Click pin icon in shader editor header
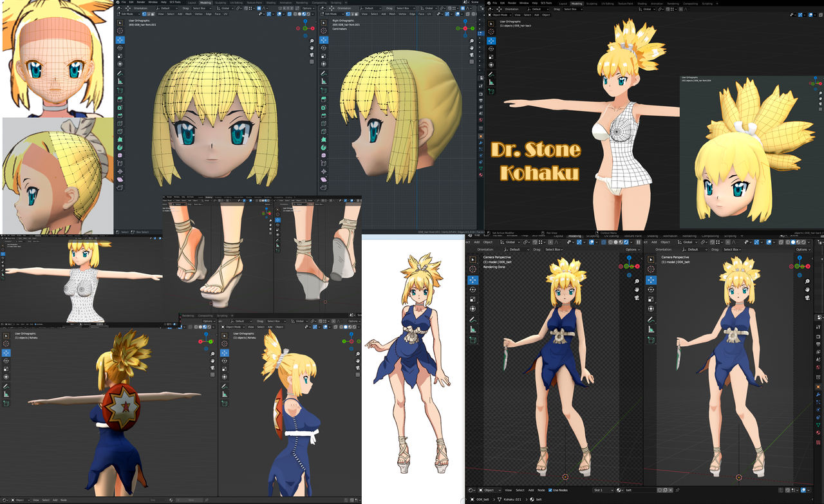Screen dimensions: 824x504 click(x=677, y=490)
